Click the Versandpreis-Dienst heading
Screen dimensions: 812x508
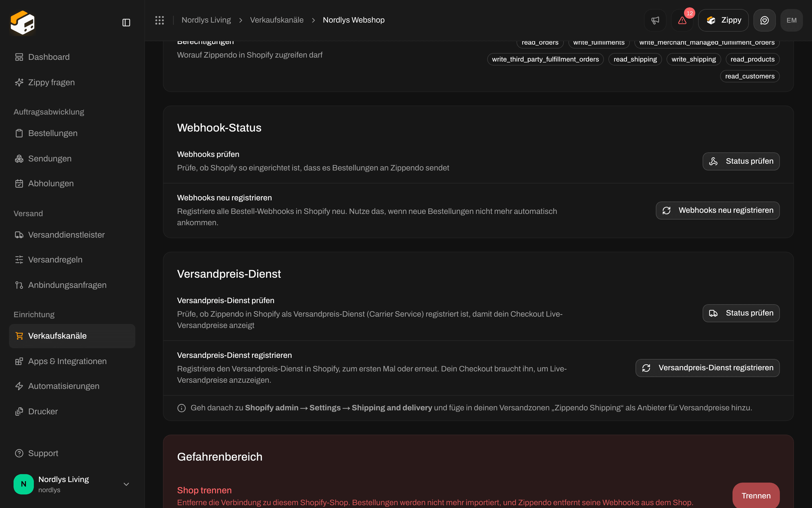229,274
